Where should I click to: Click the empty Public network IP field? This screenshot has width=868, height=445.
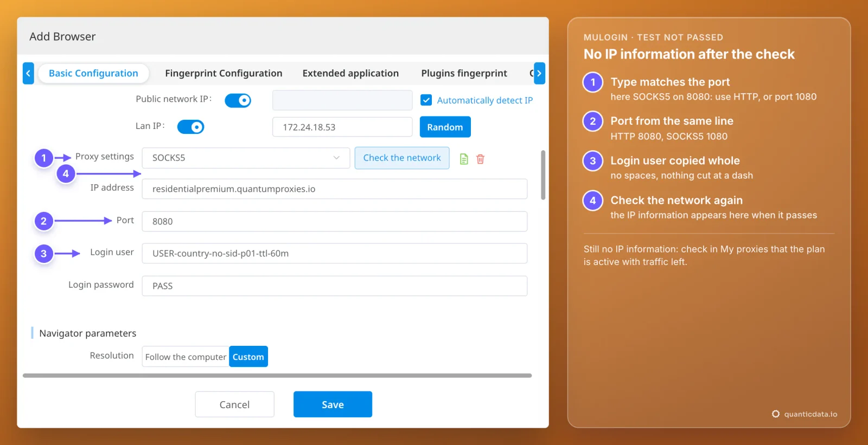tap(342, 100)
